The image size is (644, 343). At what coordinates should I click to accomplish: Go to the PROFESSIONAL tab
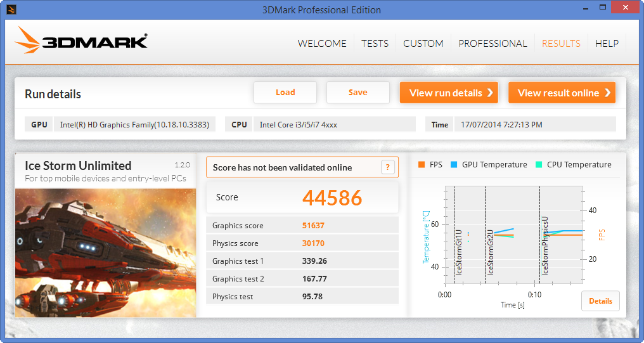pyautogui.click(x=493, y=44)
